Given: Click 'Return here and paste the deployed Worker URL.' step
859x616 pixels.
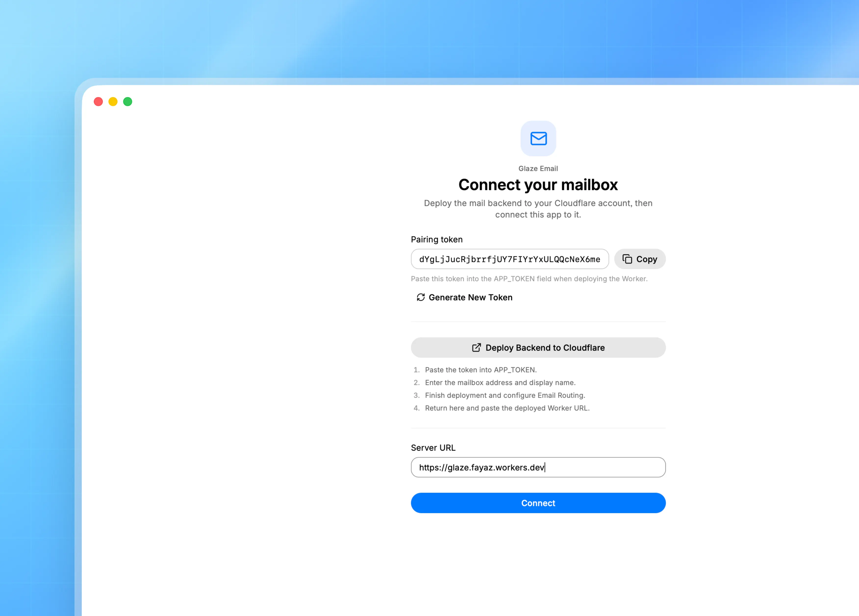Looking at the screenshot, I should [507, 408].
